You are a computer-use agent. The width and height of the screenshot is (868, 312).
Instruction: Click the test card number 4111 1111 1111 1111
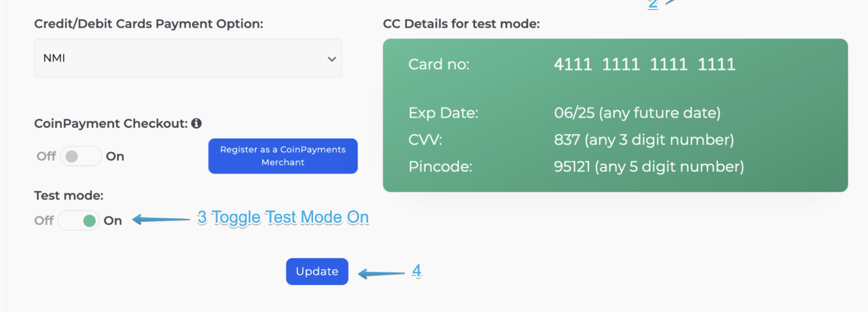pos(644,64)
